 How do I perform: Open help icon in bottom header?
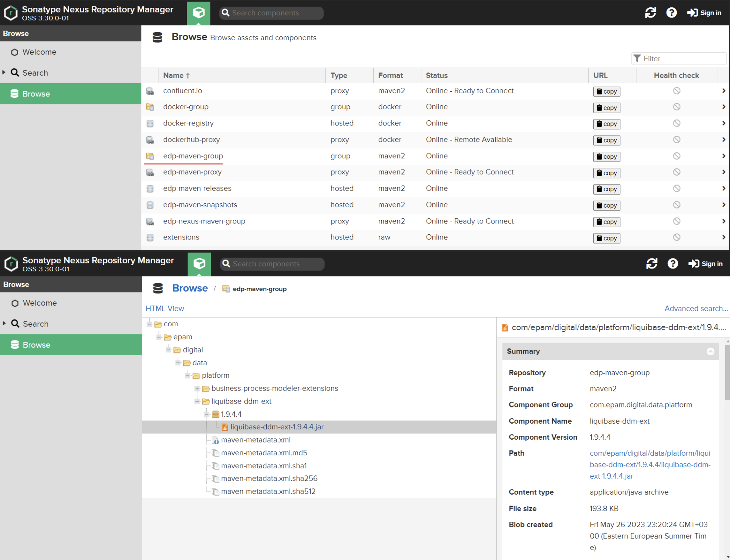(x=673, y=264)
